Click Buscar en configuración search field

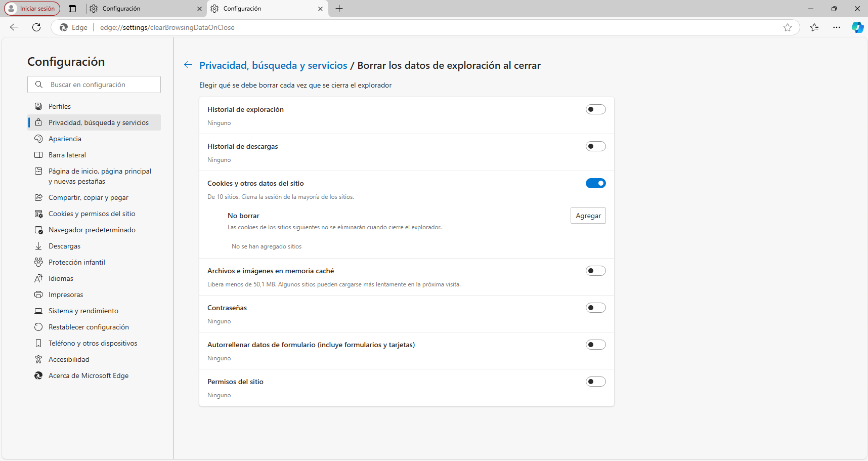click(x=94, y=85)
